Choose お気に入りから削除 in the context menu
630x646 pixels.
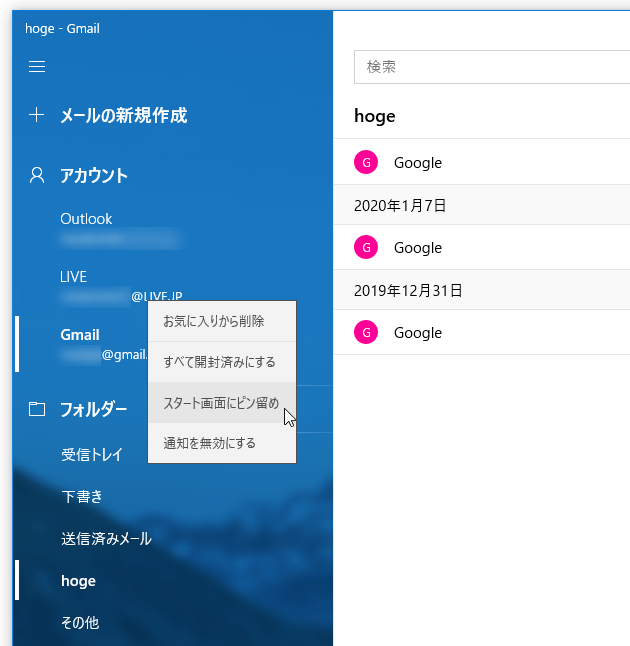coord(222,321)
